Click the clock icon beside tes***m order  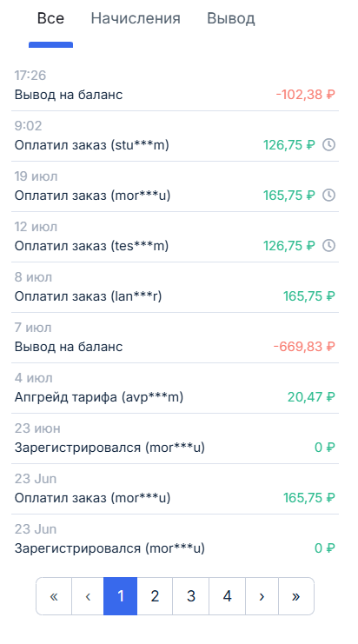tap(328, 246)
